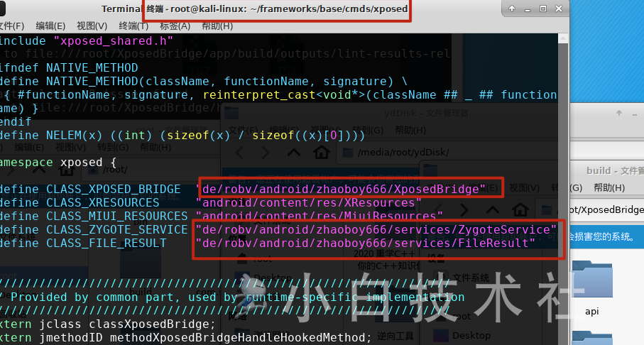Select the api folder icon
644x345 pixels.
[x=592, y=279]
